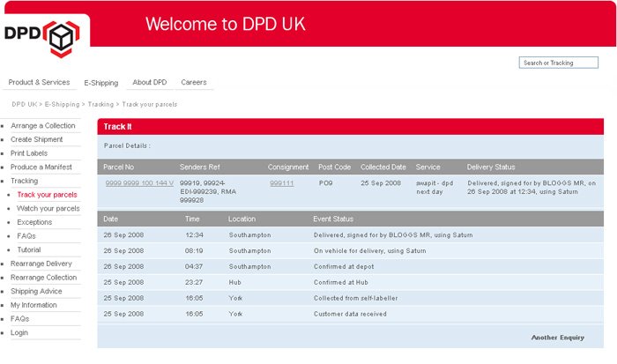Open FAQs under Tracking submenu
The image size is (617, 364).
(26, 236)
